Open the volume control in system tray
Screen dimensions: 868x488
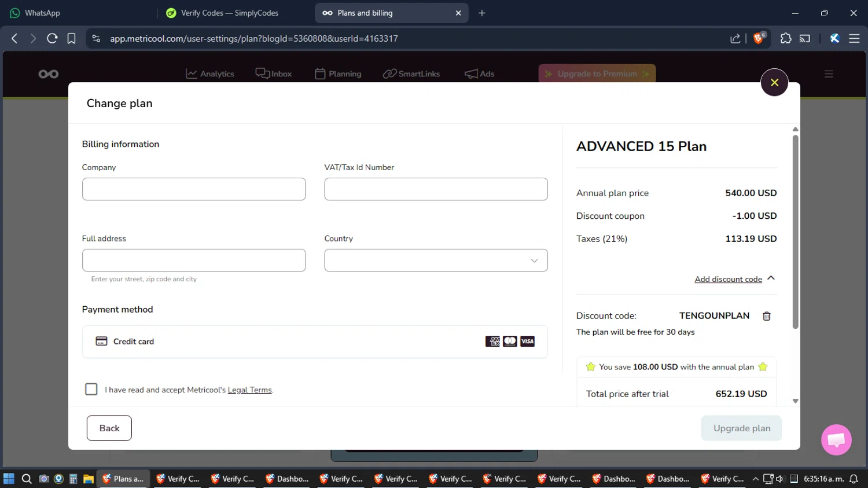[779, 479]
